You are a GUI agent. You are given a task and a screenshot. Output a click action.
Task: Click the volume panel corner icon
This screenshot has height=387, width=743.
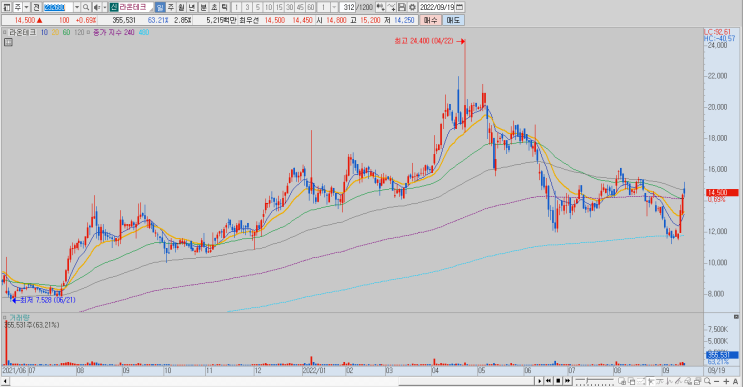point(736,316)
